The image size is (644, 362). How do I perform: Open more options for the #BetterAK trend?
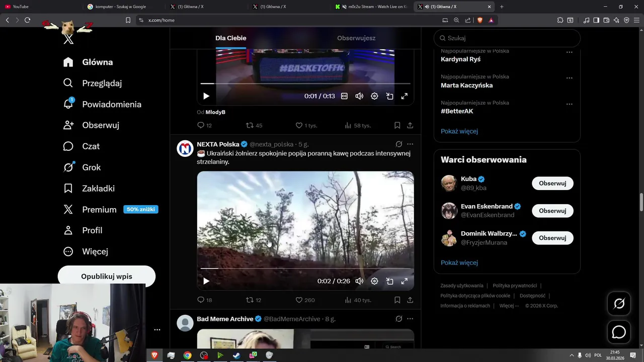pos(570,105)
